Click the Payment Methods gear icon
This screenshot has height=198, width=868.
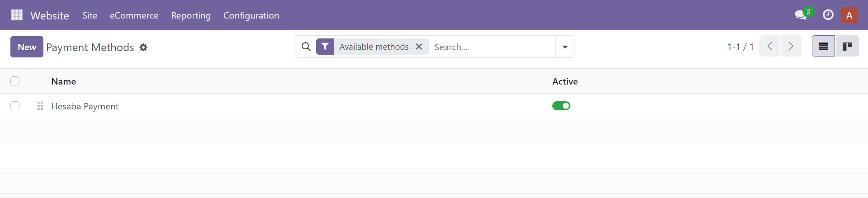[x=143, y=47]
